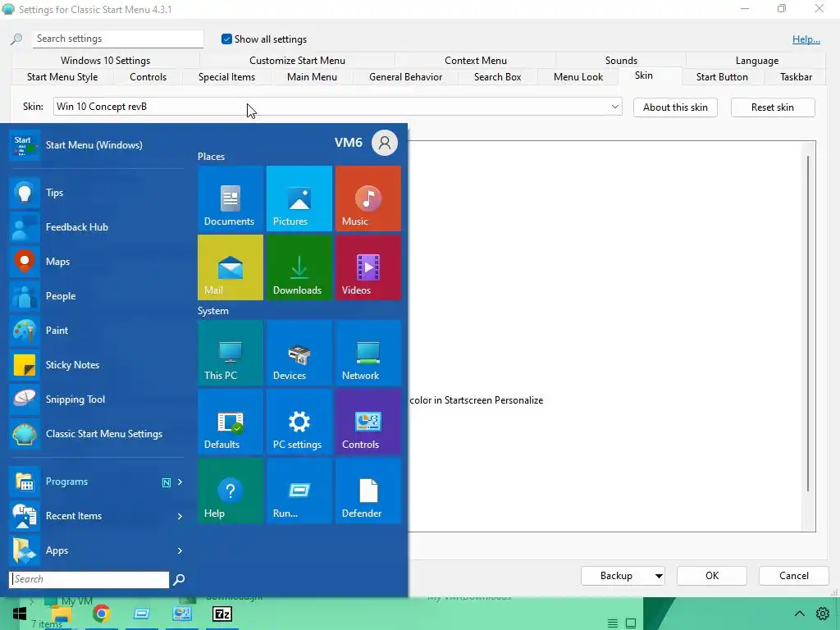Viewport: 840px width, 630px height.
Task: Open the Help... link
Action: click(x=806, y=39)
